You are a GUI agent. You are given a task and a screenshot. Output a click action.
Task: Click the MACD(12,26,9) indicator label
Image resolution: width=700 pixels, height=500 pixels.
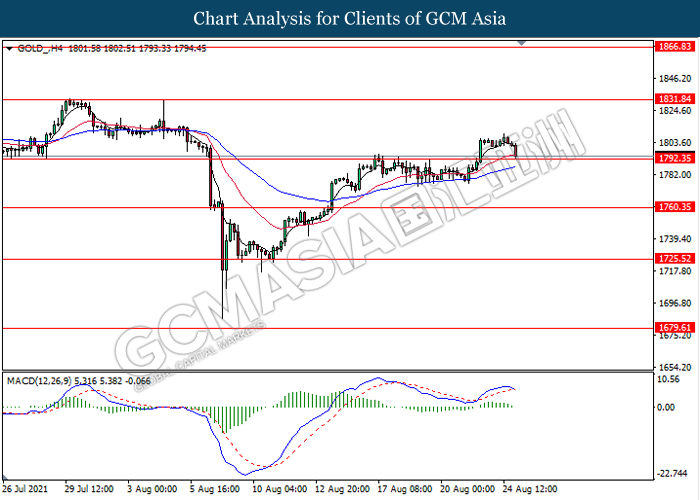click(x=39, y=381)
